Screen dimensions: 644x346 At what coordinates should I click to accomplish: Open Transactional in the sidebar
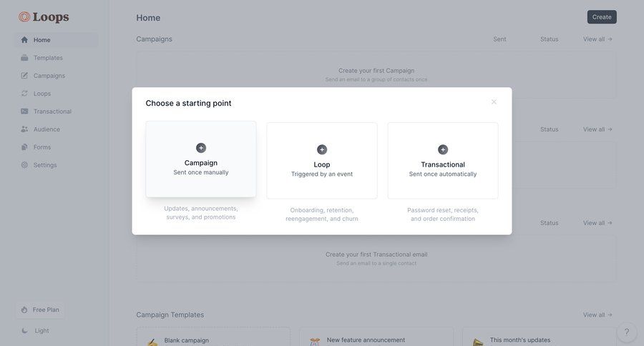pos(57,112)
